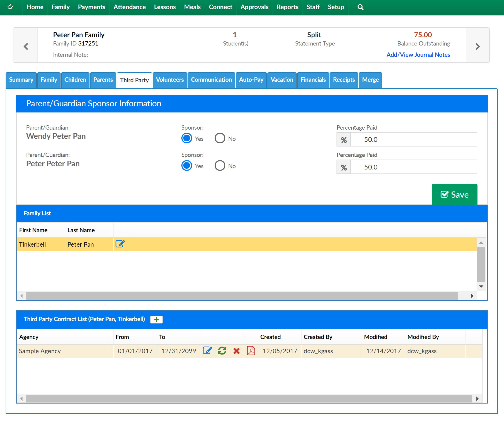
Task: Edit the Sample Agency contract
Action: pos(207,351)
